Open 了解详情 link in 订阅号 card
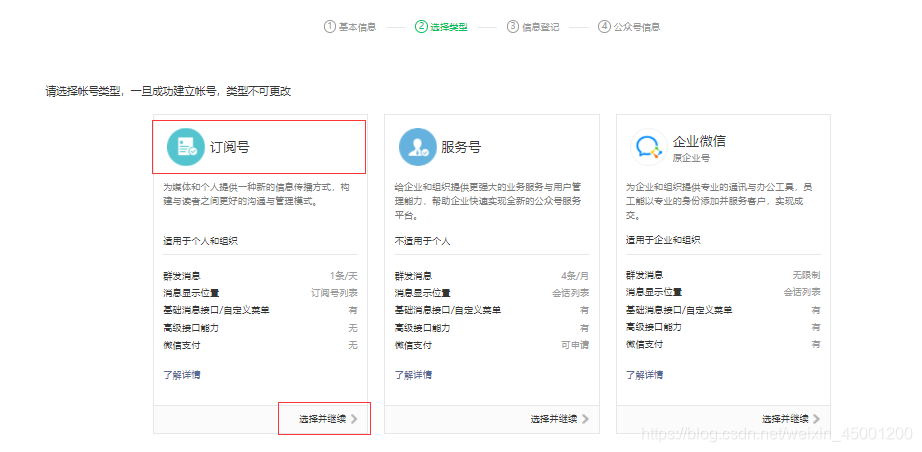 click(x=182, y=374)
